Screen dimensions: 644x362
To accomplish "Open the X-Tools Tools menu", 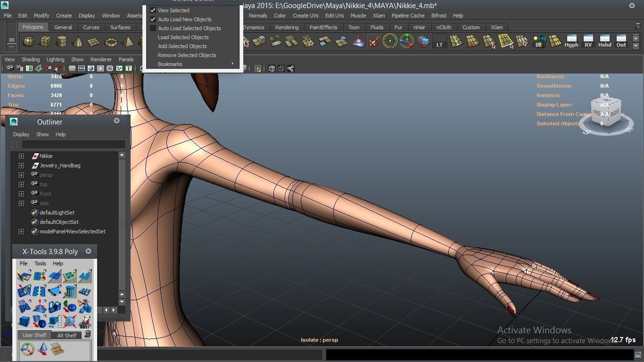I will tap(40, 263).
